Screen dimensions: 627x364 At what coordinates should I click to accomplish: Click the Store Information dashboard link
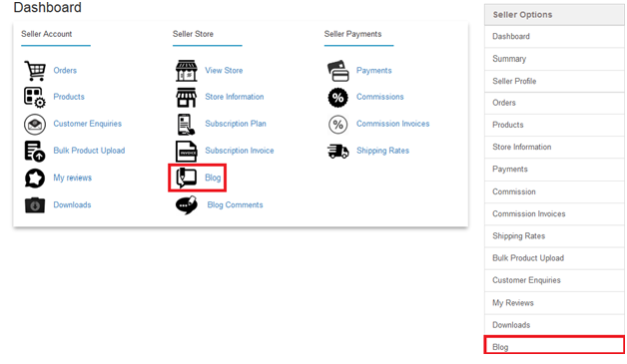234,97
